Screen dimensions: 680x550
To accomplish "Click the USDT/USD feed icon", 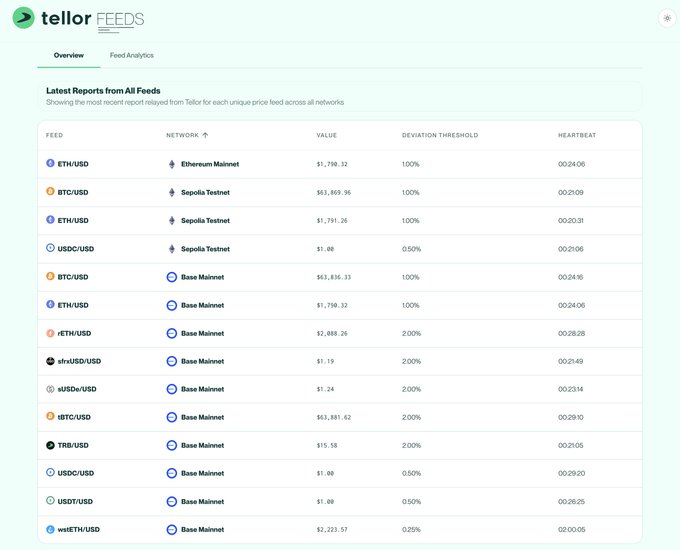I will [x=50, y=500].
